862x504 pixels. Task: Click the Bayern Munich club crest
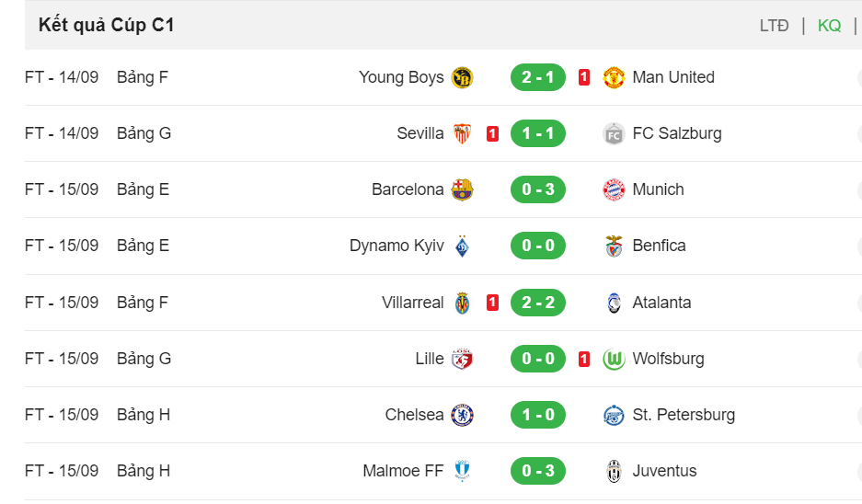tap(614, 189)
